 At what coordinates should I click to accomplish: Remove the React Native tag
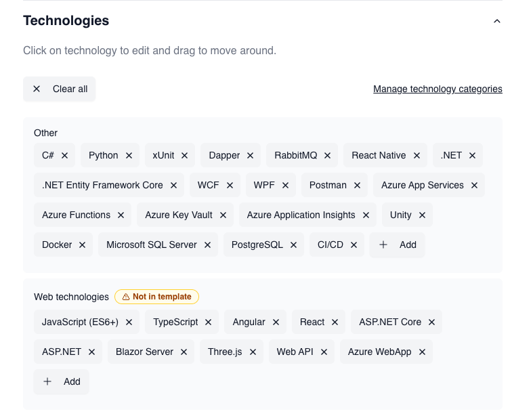click(417, 155)
